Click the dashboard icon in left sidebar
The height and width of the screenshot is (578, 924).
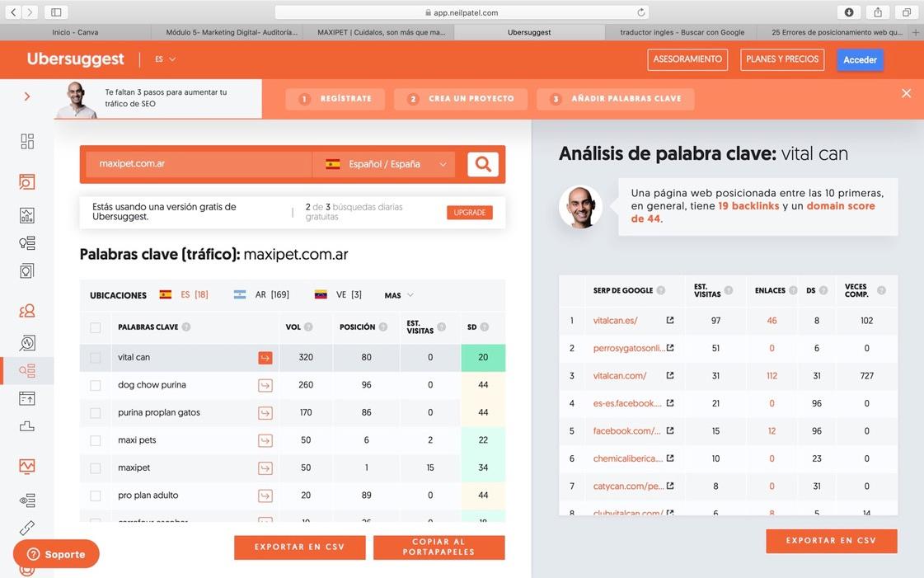coord(27,141)
